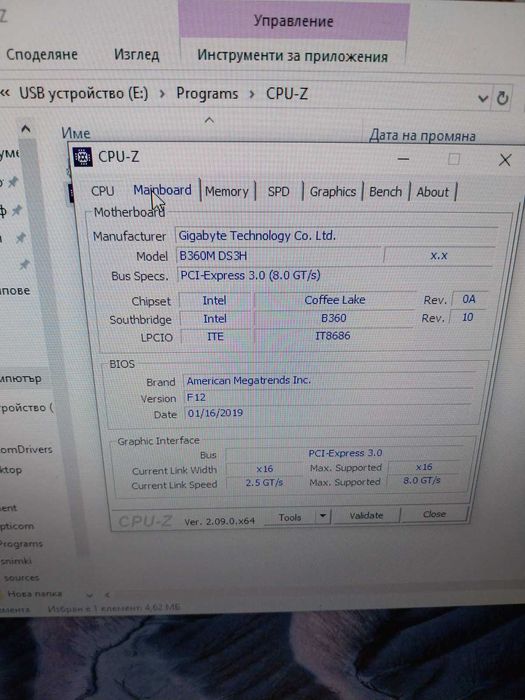525x700 pixels.
Task: Open the Explorer ribbon tab Изглед
Action: pyautogui.click(x=137, y=55)
